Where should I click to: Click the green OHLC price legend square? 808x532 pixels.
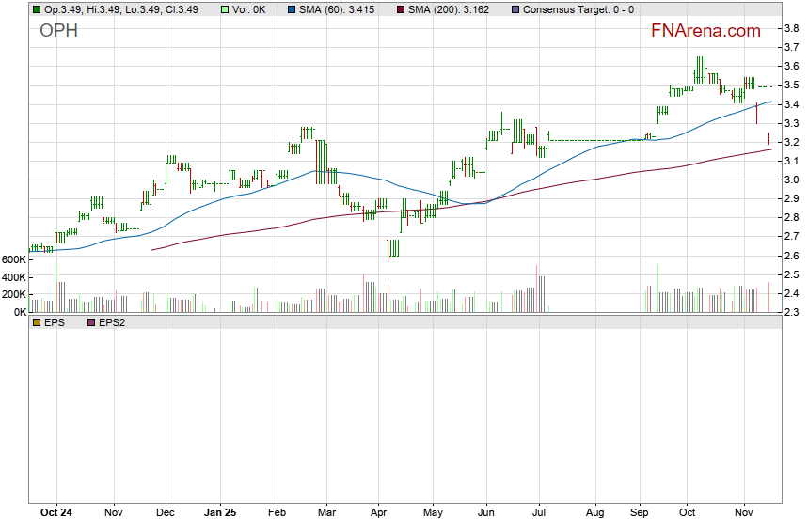(37, 9)
